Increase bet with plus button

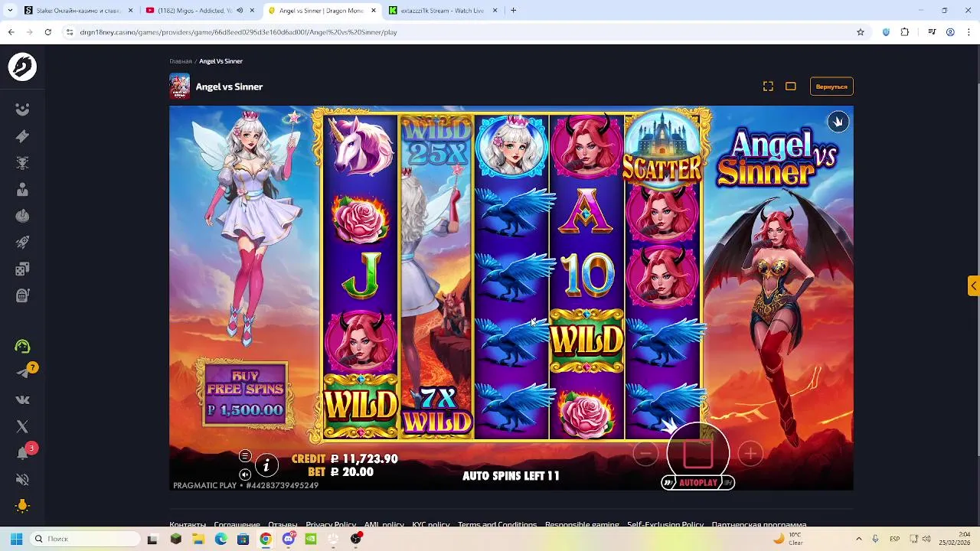750,454
